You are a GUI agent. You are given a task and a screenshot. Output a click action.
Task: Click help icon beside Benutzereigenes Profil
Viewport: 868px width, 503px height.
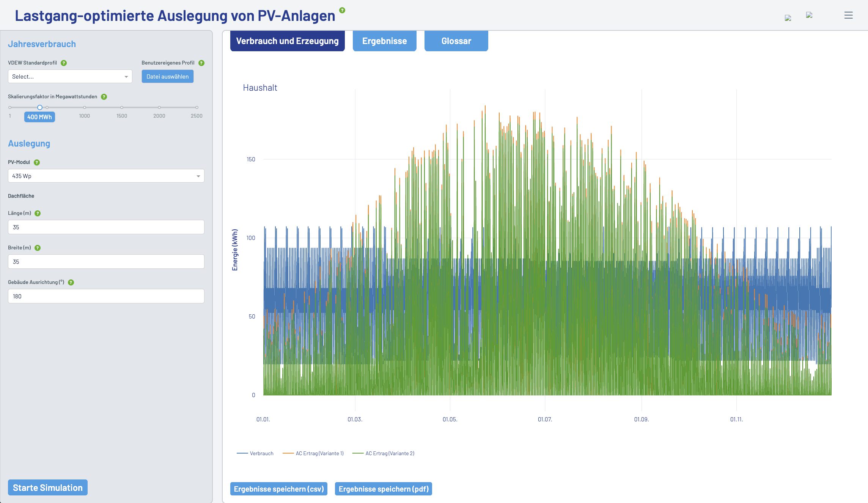pos(201,63)
